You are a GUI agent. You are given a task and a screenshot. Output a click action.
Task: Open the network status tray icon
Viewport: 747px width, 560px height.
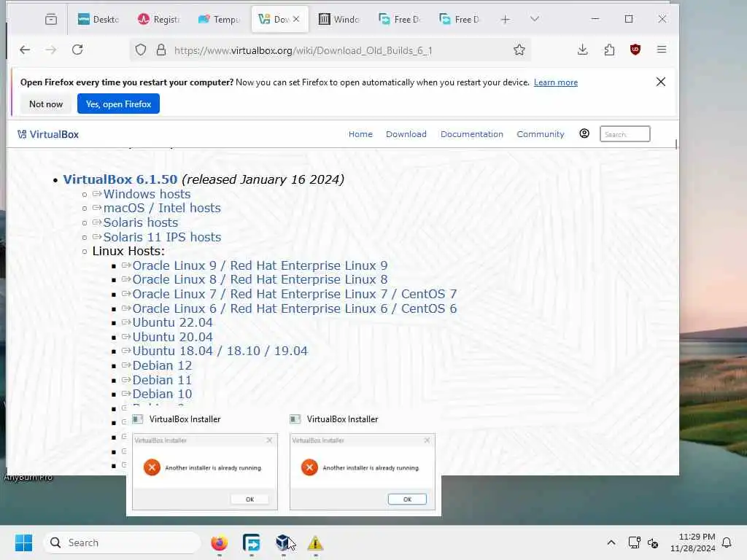pos(634,542)
